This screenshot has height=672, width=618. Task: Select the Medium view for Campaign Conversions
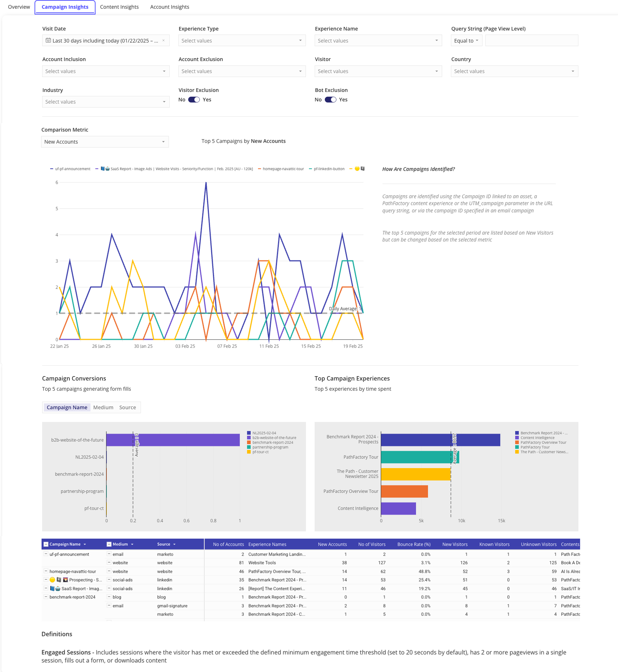tap(103, 407)
